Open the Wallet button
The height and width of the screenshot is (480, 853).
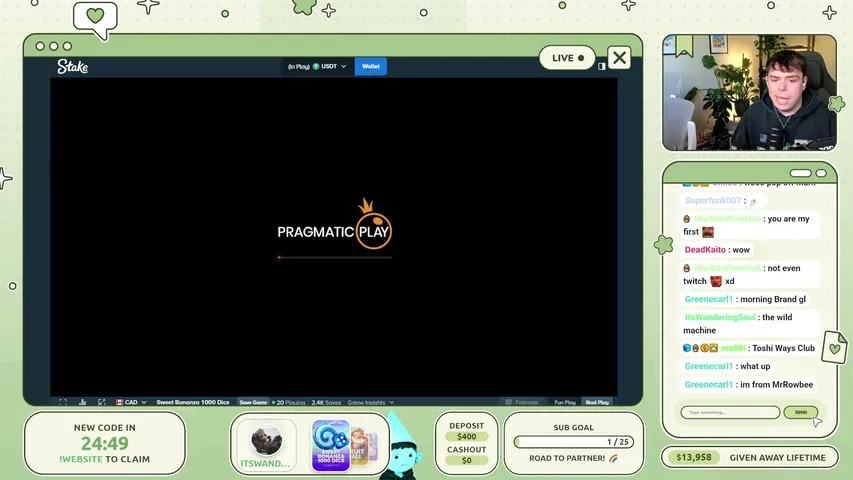coord(370,66)
